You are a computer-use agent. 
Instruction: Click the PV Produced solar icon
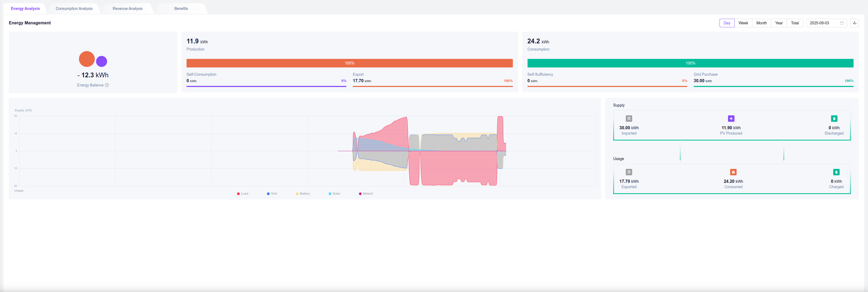pyautogui.click(x=731, y=119)
